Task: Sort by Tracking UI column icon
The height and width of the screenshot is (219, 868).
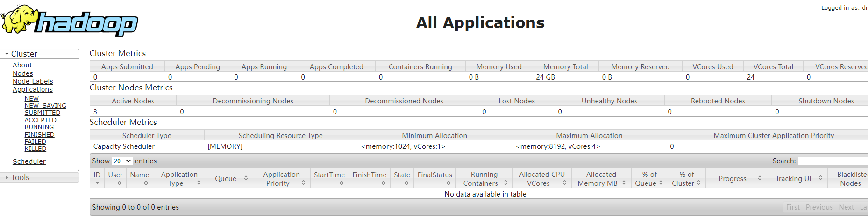Action: [820, 178]
